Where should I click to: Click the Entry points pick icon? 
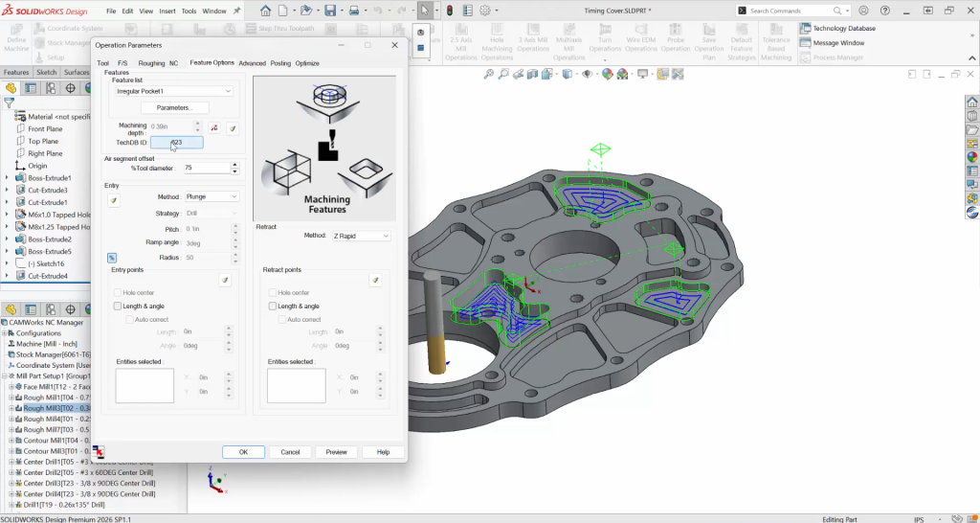(x=225, y=281)
